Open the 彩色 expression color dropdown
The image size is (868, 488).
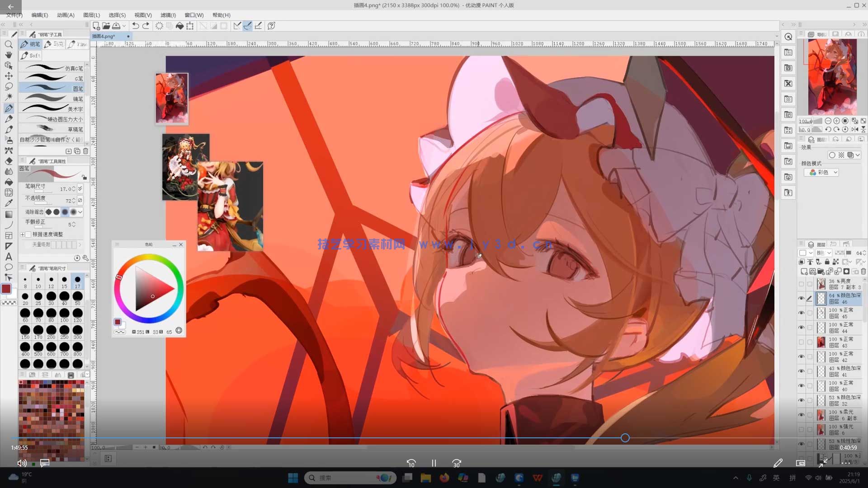pos(824,173)
